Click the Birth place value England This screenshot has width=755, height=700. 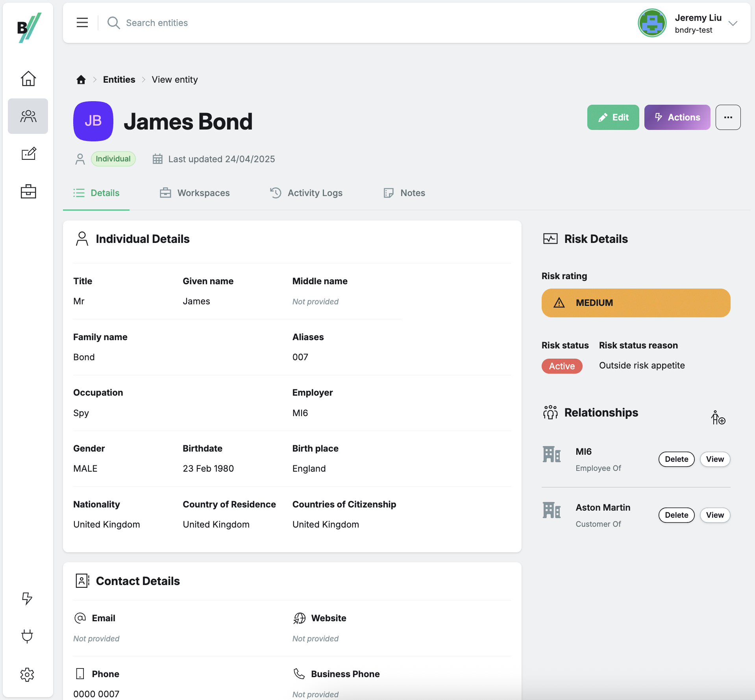pos(309,469)
